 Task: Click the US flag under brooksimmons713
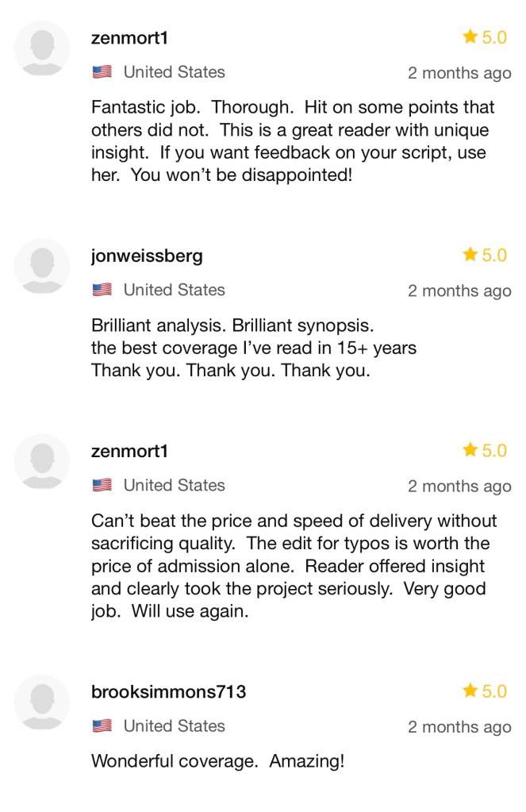point(102,725)
